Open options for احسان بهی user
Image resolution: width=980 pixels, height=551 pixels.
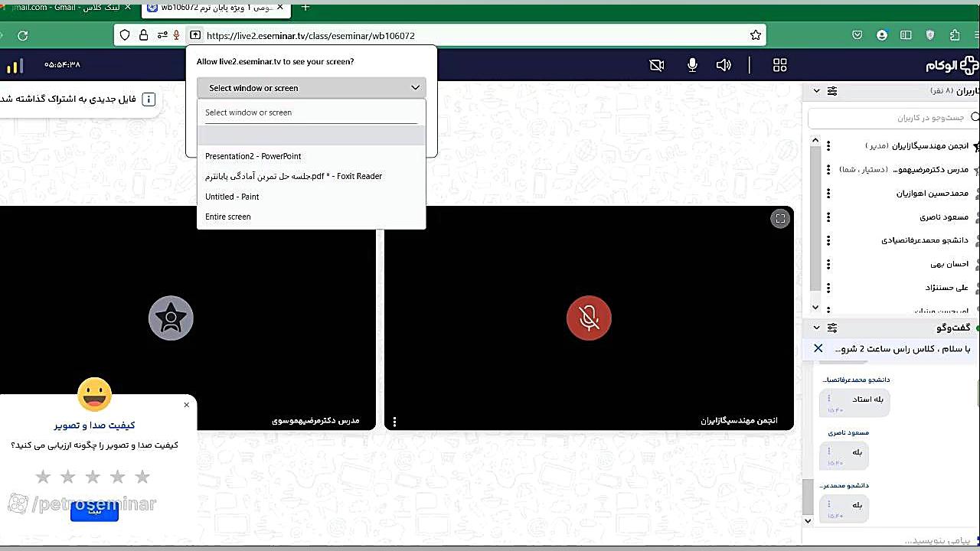click(828, 264)
